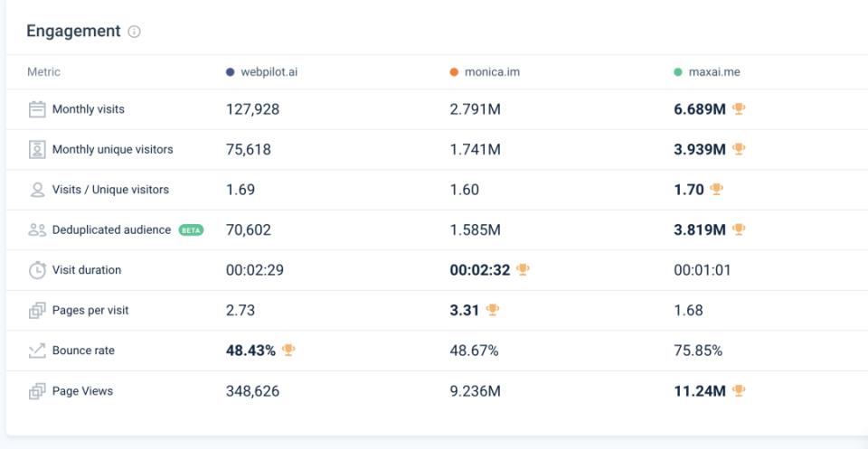Click the monica.im column header

[492, 72]
